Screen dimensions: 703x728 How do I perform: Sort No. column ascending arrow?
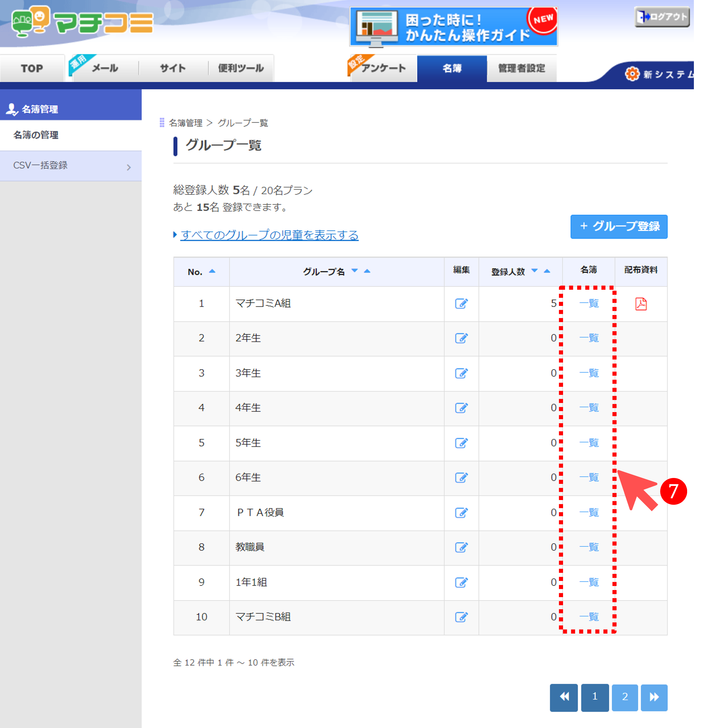212,271
